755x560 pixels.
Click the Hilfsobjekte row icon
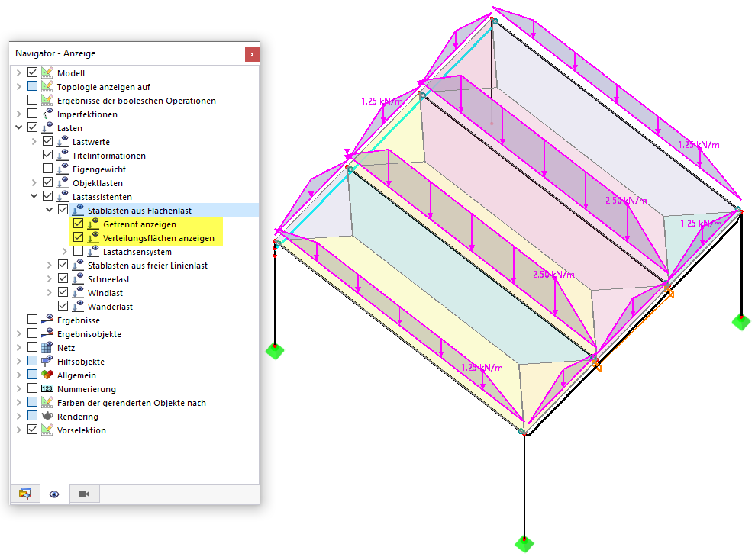pyautogui.click(x=47, y=361)
